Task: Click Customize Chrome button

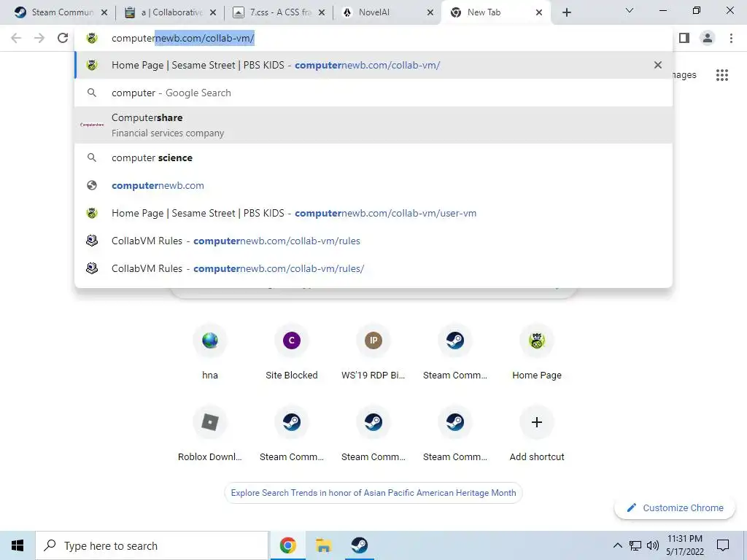Action: (675, 507)
